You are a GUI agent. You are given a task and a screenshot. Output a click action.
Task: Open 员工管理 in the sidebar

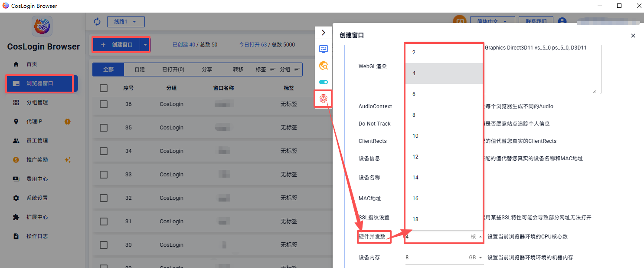37,141
